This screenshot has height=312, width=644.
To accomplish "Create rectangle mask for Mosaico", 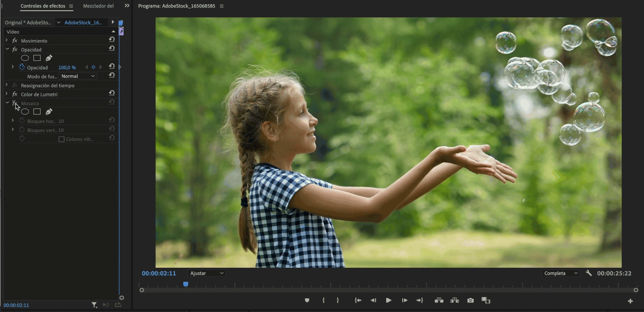I will tap(37, 112).
